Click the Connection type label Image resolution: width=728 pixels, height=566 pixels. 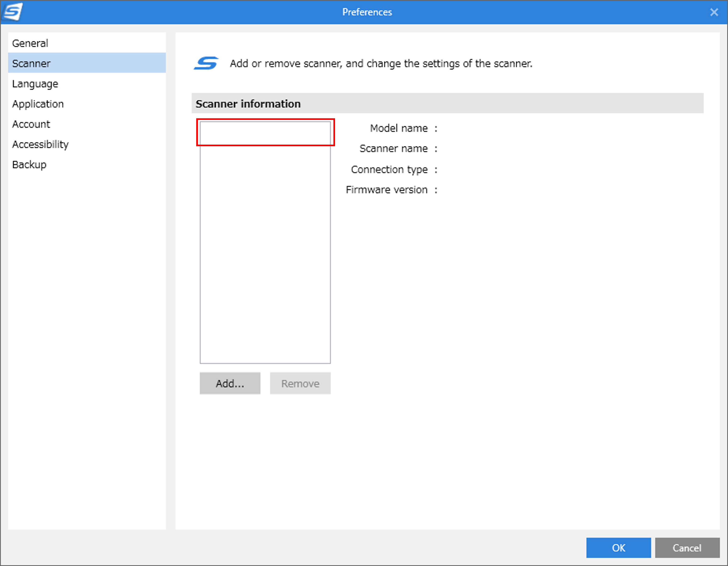[x=389, y=170]
